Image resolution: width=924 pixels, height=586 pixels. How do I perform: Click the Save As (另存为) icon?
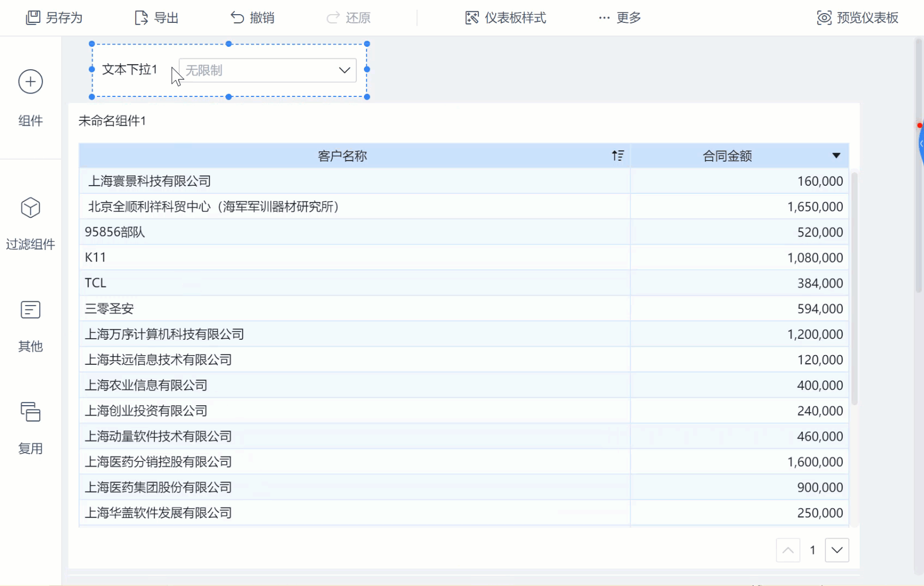[33, 17]
